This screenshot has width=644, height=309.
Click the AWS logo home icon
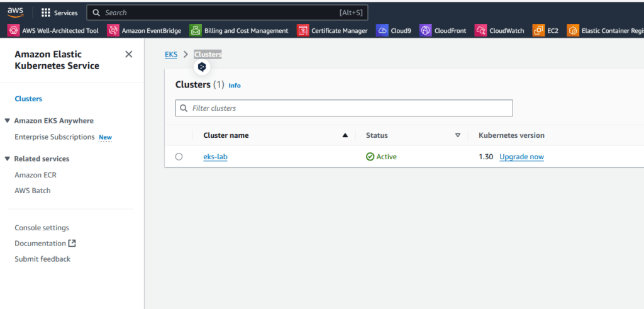coord(15,13)
